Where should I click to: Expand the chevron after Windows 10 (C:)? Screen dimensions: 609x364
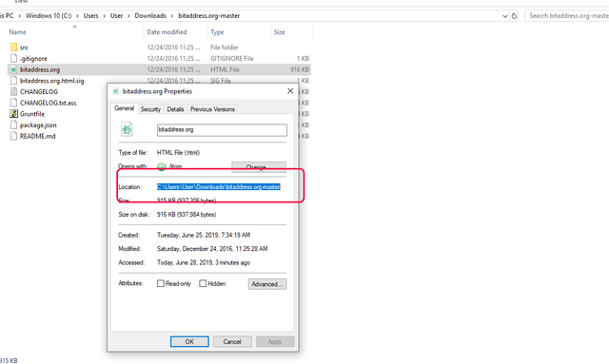pyautogui.click(x=77, y=16)
